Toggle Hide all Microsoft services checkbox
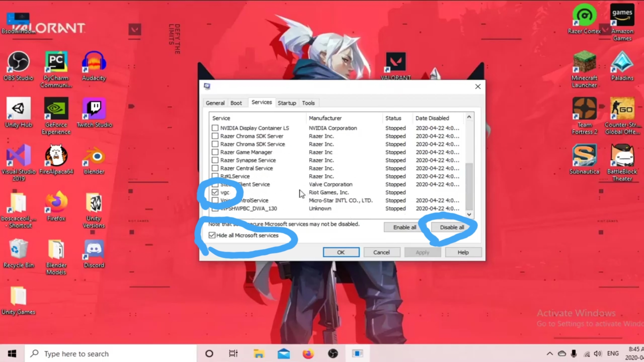 (212, 235)
